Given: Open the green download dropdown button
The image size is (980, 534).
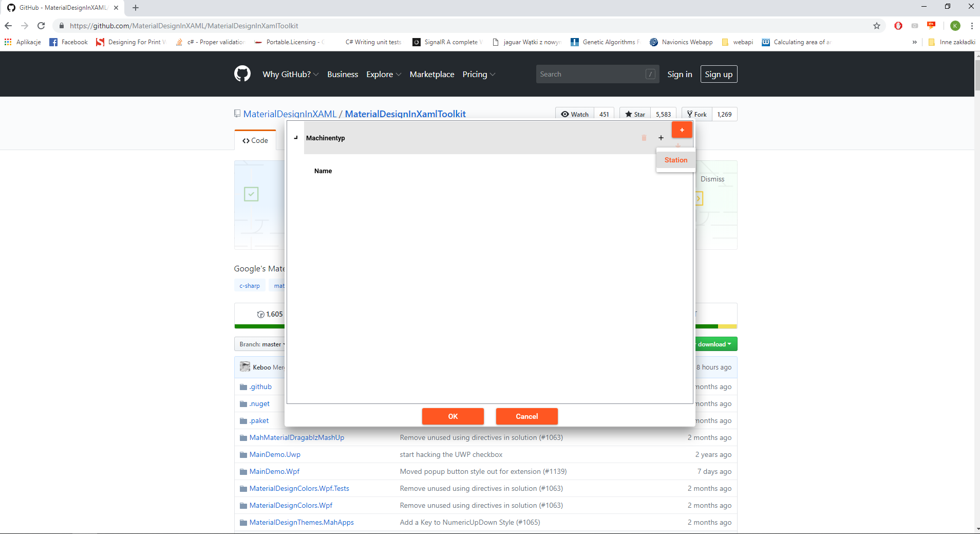Looking at the screenshot, I should (715, 344).
